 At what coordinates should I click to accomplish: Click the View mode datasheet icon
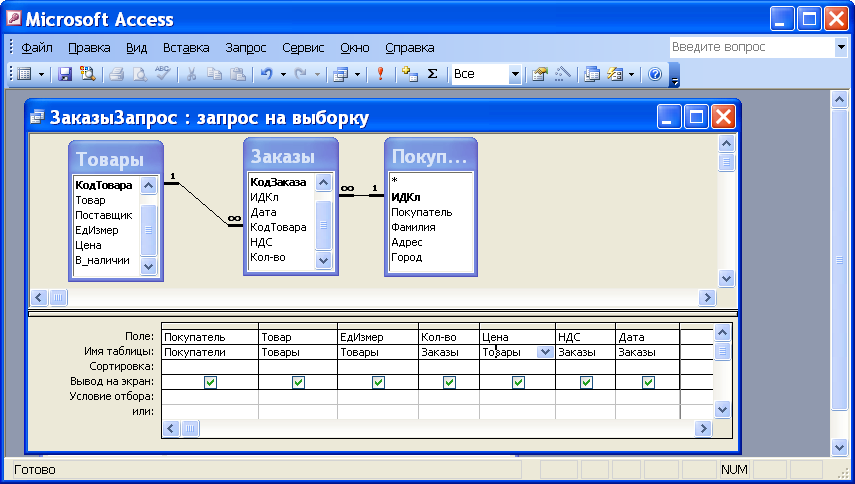(24, 74)
